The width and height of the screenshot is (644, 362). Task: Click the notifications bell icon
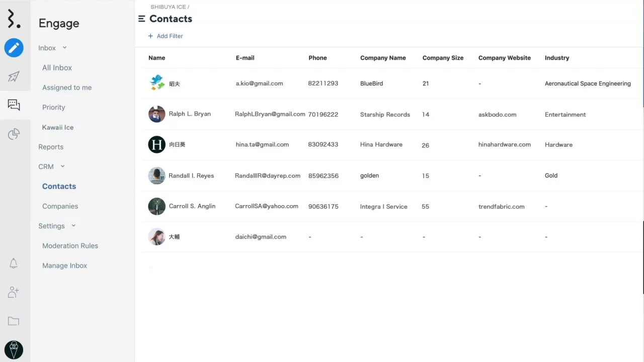coord(14,263)
